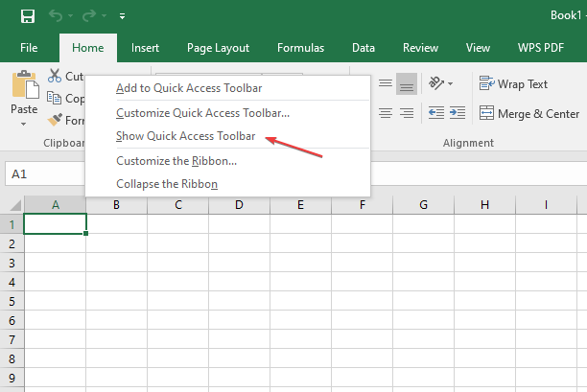The width and height of the screenshot is (587, 392).
Task: Click cell C3 in the worksheet
Action: pyautogui.click(x=177, y=263)
